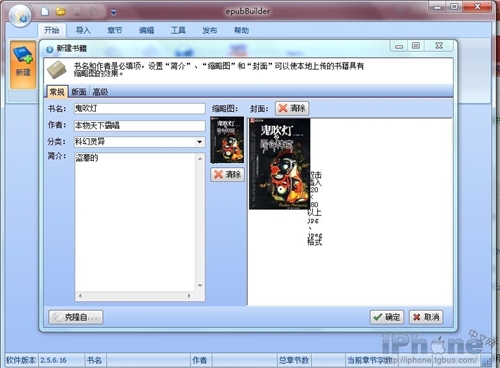500x368 pixels.
Task: Switch to the 章节 ribbon tab
Action: [115, 30]
